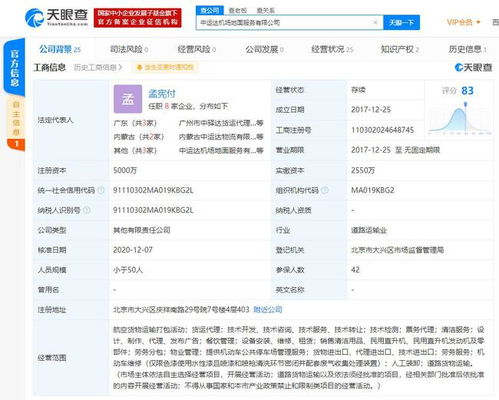The image size is (499, 400).
Task: Click the red 官方备案企业征信机构 banner
Action: point(138,18)
